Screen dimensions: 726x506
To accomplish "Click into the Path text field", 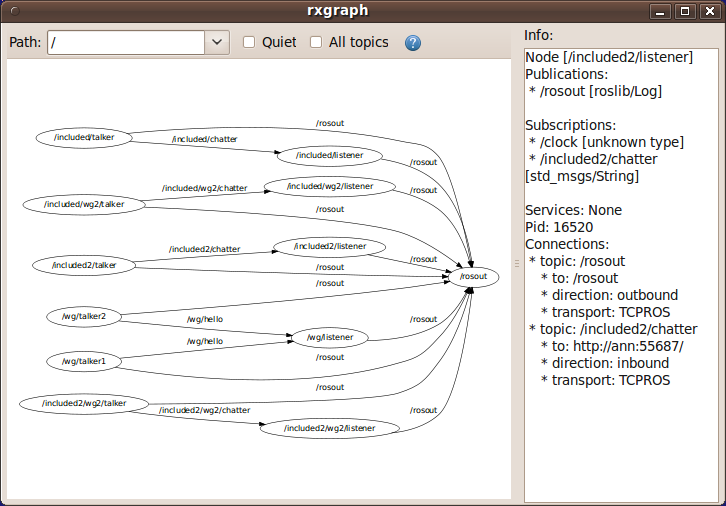I will [x=125, y=42].
